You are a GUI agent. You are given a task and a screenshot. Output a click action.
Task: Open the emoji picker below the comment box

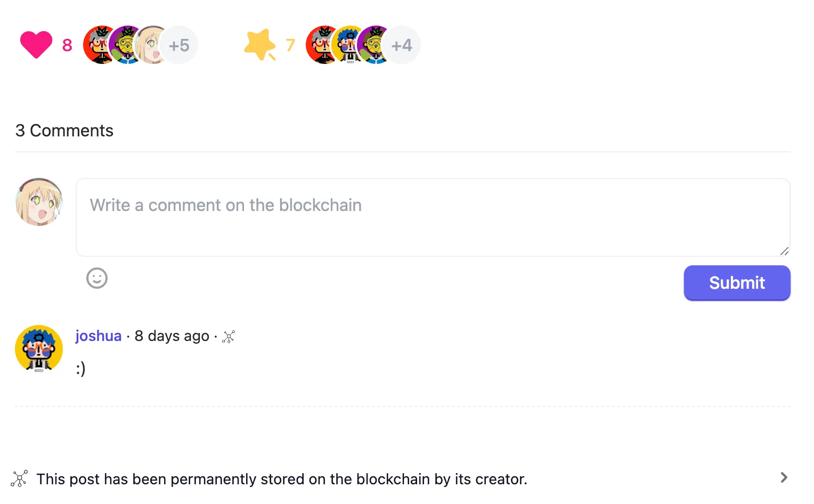point(96,278)
